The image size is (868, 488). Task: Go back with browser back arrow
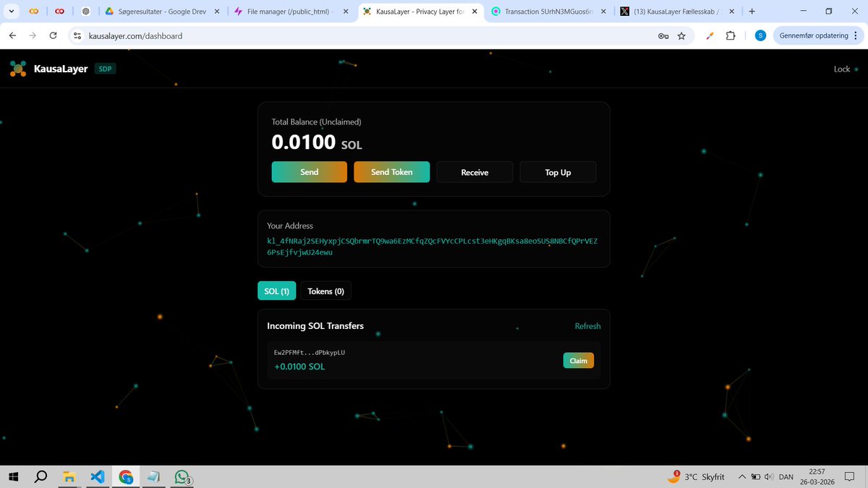tap(13, 35)
